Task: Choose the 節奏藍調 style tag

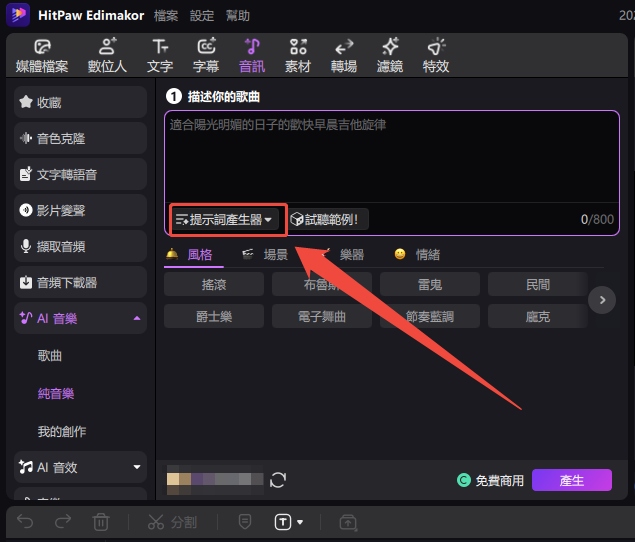Action: (x=430, y=316)
